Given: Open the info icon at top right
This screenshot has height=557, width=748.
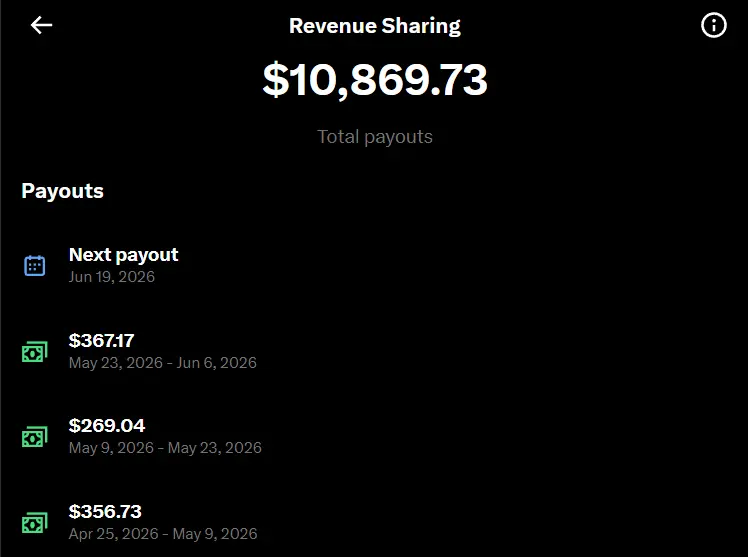Looking at the screenshot, I should (714, 25).
